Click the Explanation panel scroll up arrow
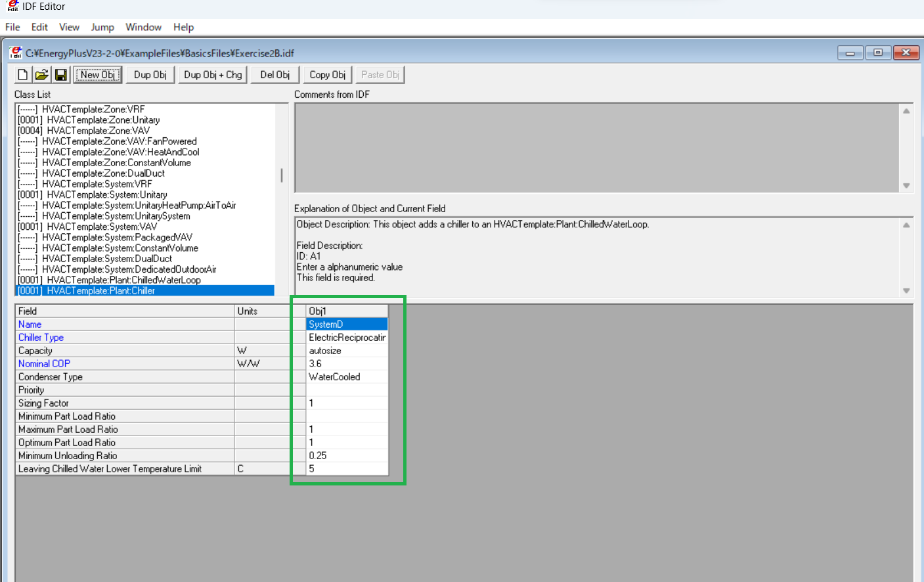 point(906,225)
